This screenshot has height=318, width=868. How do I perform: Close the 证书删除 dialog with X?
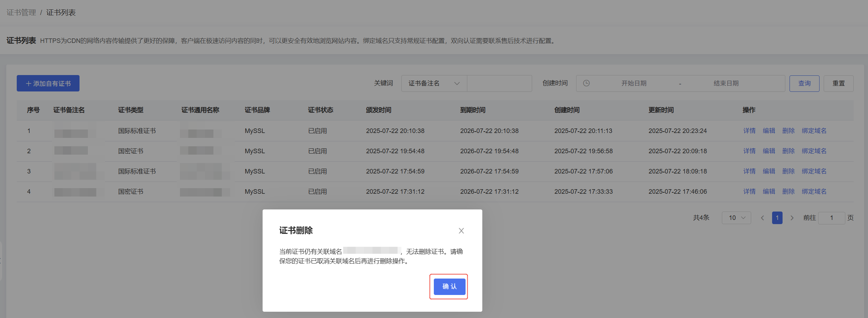pos(461,231)
